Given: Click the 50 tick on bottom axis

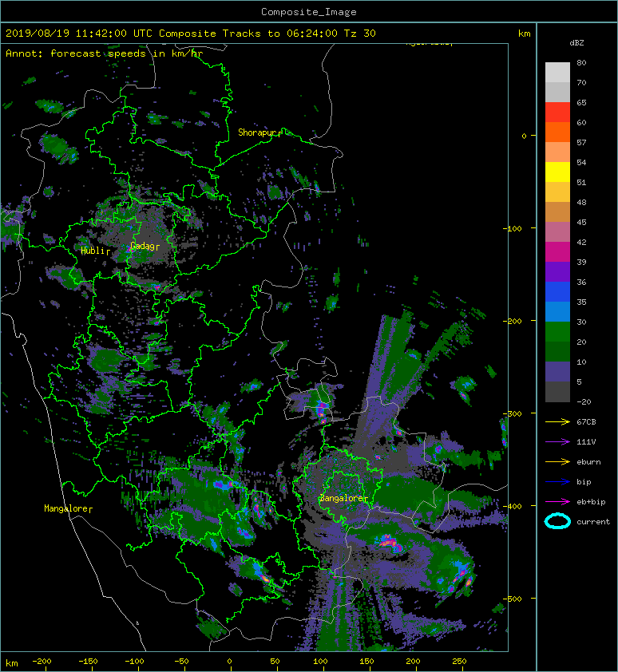Looking at the screenshot, I should pyautogui.click(x=275, y=662).
